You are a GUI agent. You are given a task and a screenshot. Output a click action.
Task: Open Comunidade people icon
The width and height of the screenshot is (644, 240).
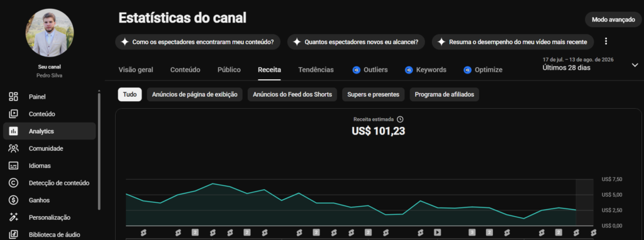pos(13,148)
